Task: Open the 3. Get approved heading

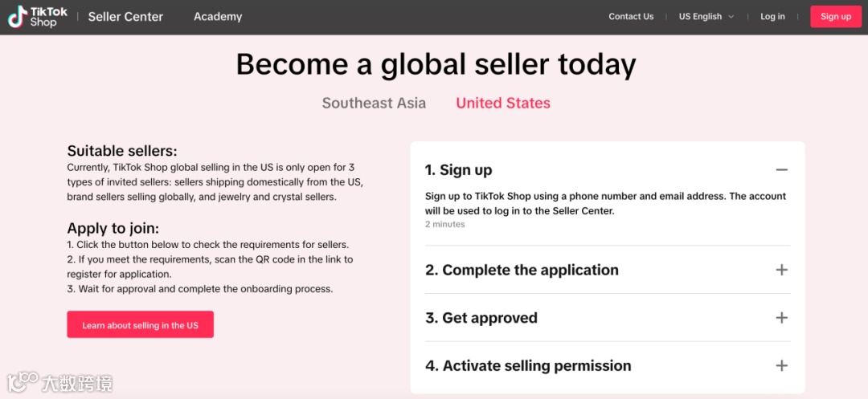Action: (481, 318)
